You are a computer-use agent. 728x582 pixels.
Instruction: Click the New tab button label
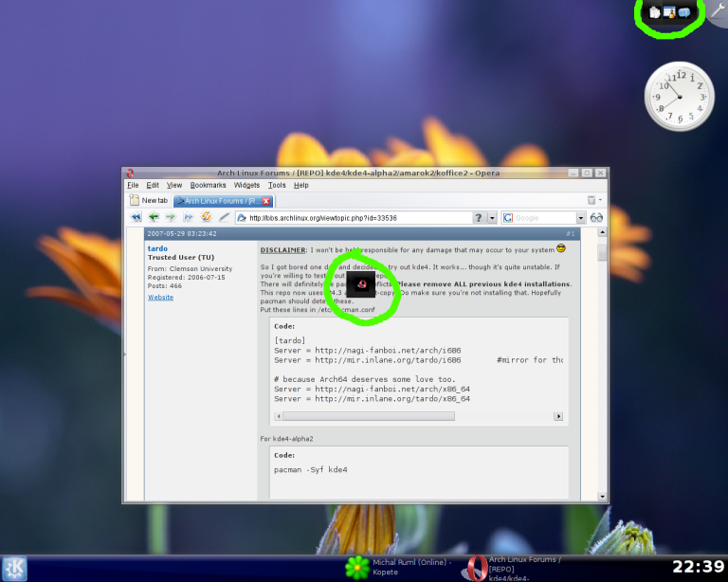[155, 201]
